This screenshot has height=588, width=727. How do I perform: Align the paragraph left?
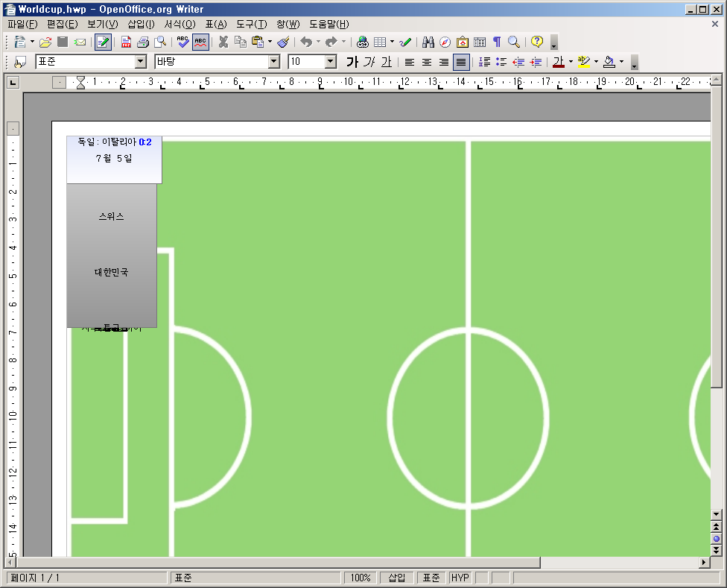[410, 62]
